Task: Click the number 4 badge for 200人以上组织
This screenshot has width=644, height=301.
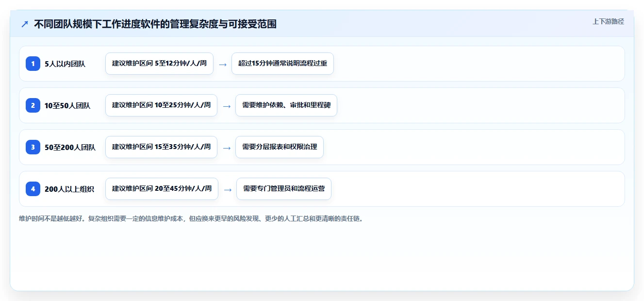Action: coord(33,189)
